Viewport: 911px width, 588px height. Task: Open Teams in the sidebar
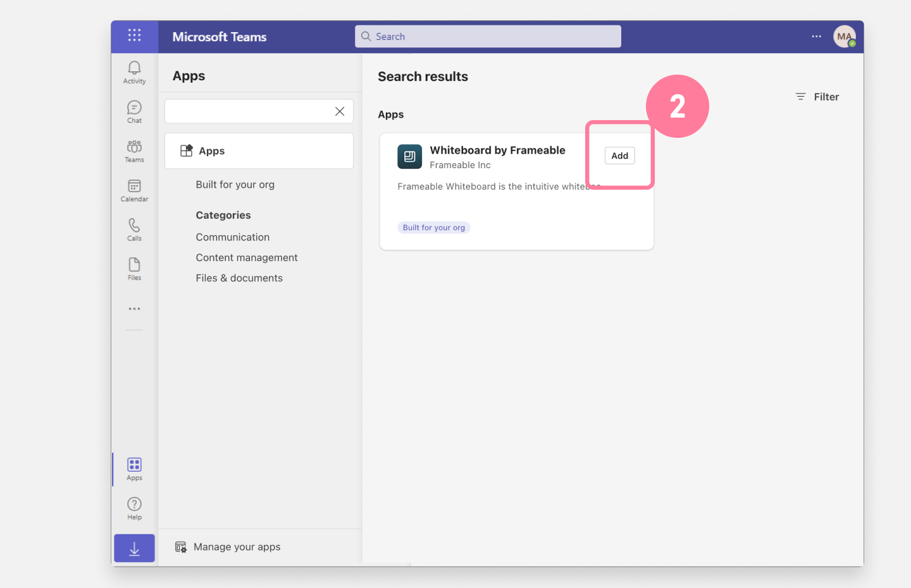pyautogui.click(x=134, y=151)
